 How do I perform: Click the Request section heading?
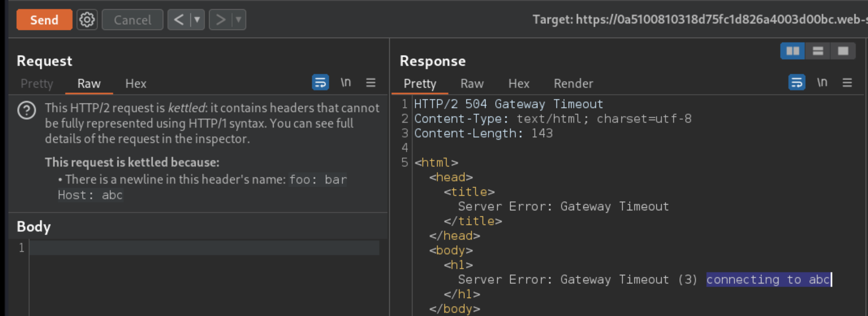(x=44, y=61)
